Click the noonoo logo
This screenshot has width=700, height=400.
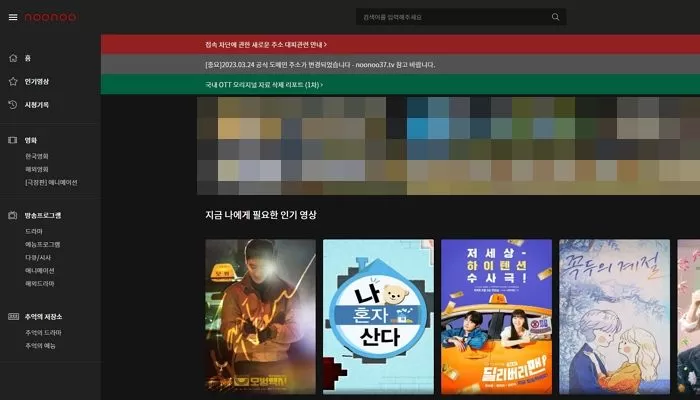[x=50, y=17]
